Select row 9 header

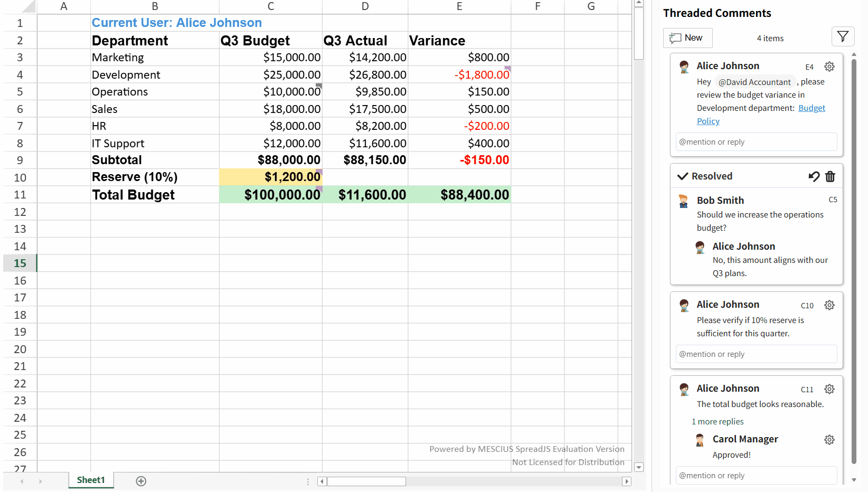20,160
